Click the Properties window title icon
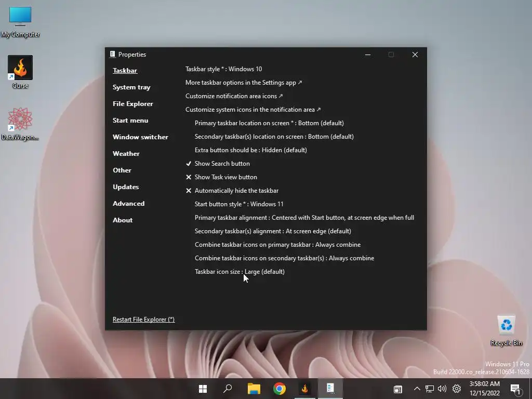The height and width of the screenshot is (399, 532). [x=113, y=54]
